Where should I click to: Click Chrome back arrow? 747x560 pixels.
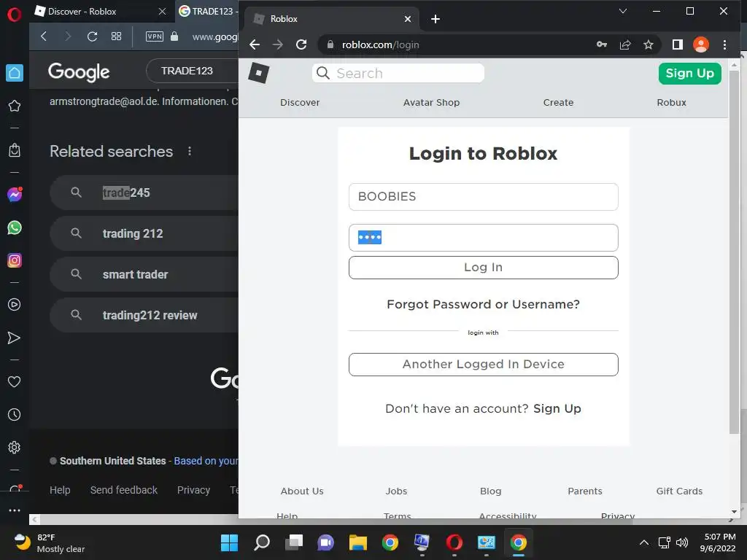pos(255,44)
